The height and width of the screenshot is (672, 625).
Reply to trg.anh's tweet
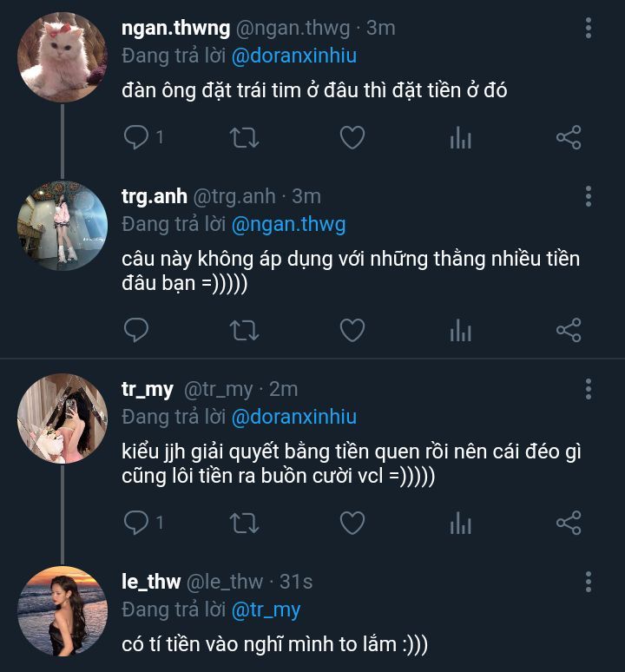tap(136, 330)
